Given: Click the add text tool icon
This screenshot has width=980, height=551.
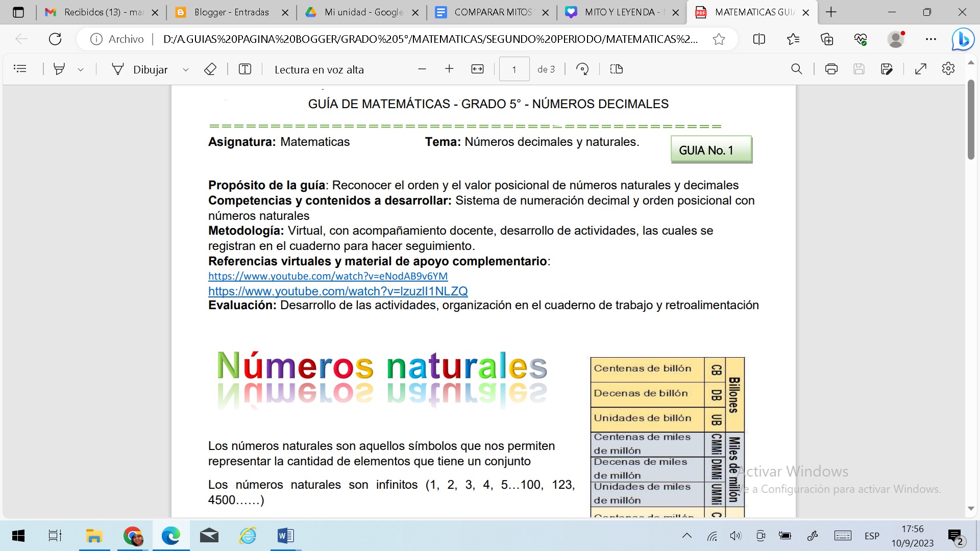Looking at the screenshot, I should [x=245, y=69].
